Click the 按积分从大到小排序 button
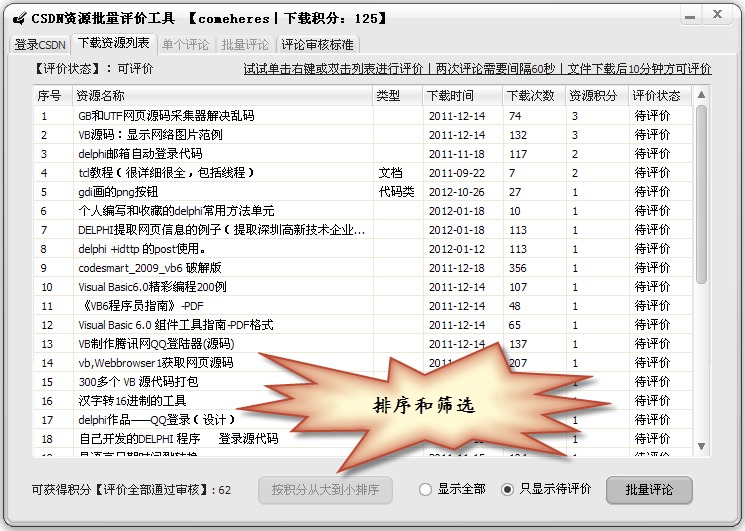This screenshot has width=745, height=531. 325,490
